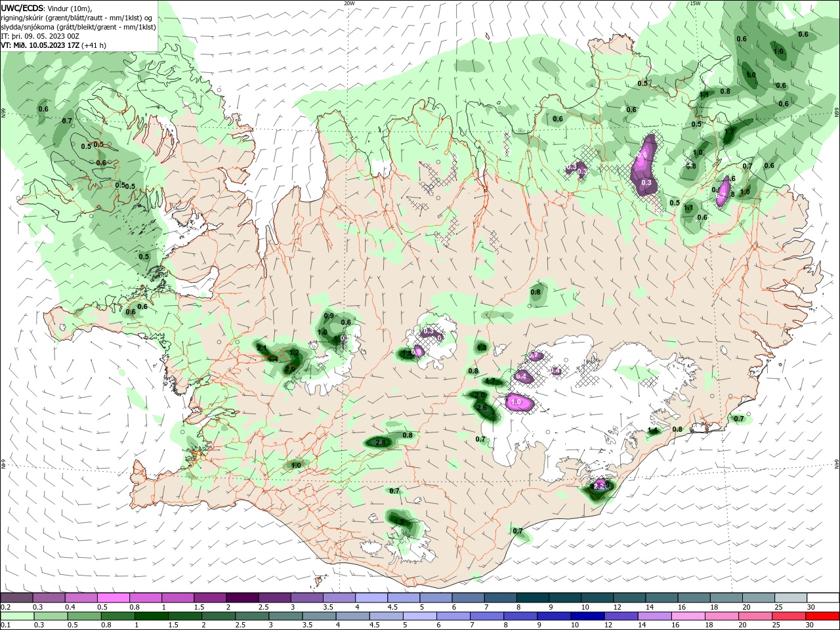Select light pink swatch between 16 and 18 in rain legend
This screenshot has height=630, width=840.
[688, 616]
